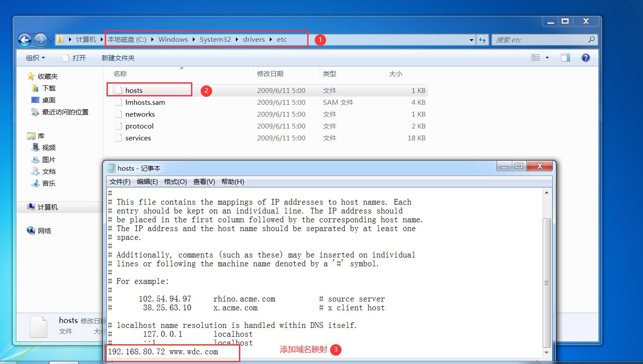Click the System32 breadcrumb segment
Viewport: 643px width, 364px height.
click(215, 40)
